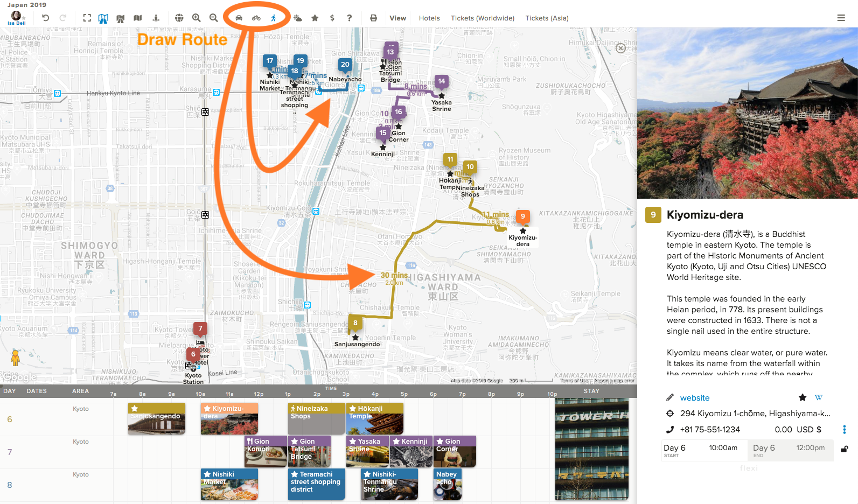Image resolution: width=858 pixels, height=504 pixels.
Task: Select the Day 6 10:00am start field
Action: [x=704, y=450]
